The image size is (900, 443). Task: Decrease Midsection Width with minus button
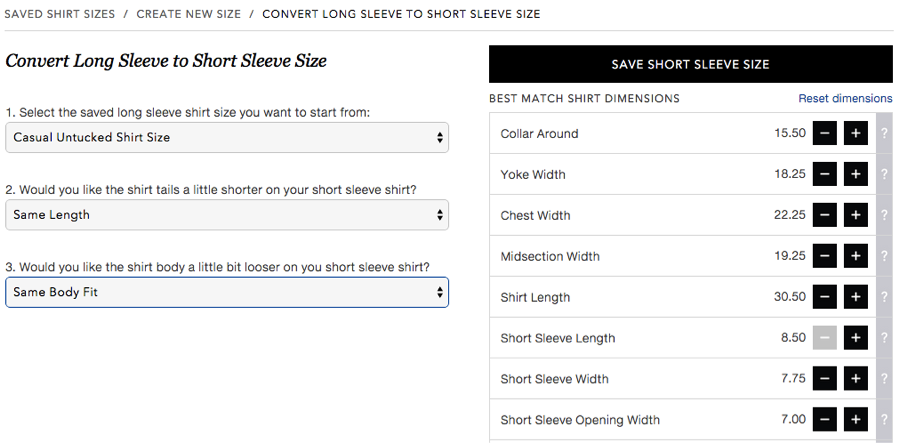coord(824,256)
